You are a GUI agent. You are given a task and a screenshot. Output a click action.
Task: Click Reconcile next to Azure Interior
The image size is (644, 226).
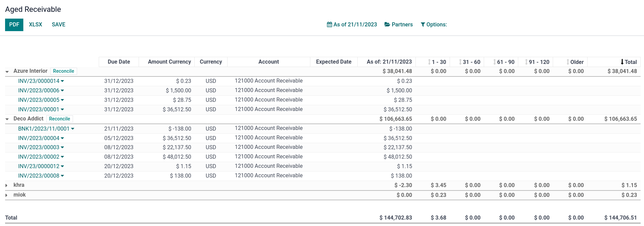(x=64, y=71)
